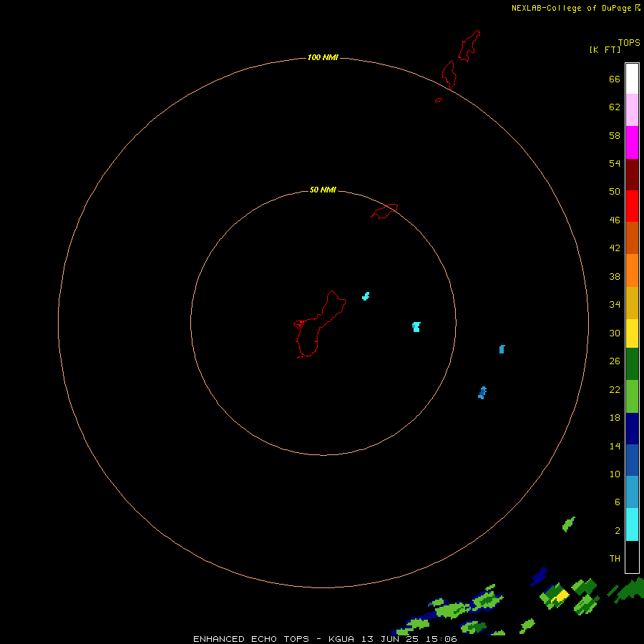The width and height of the screenshot is (644, 644).
Task: Click the TH threshold label
Action: [615, 559]
